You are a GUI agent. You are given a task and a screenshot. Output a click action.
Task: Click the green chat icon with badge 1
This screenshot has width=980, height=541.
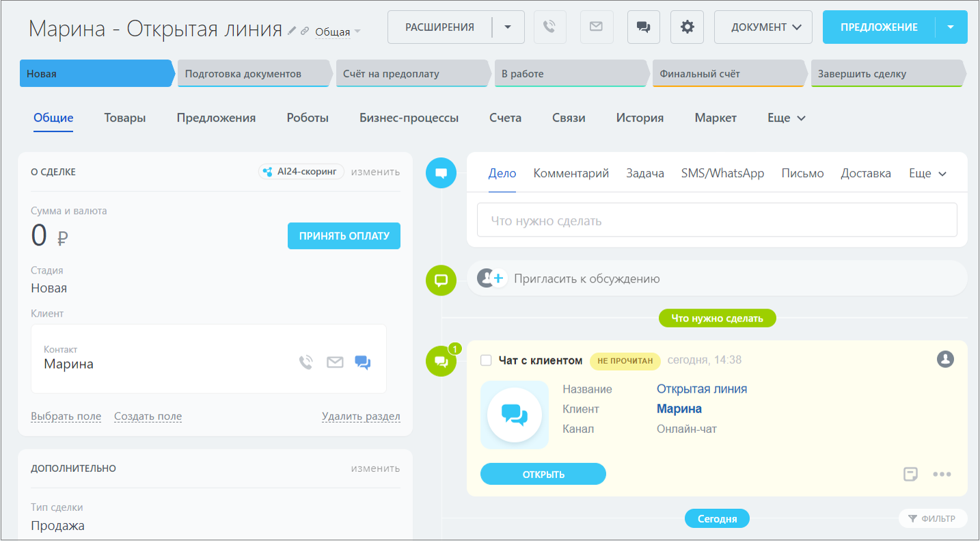(x=441, y=361)
